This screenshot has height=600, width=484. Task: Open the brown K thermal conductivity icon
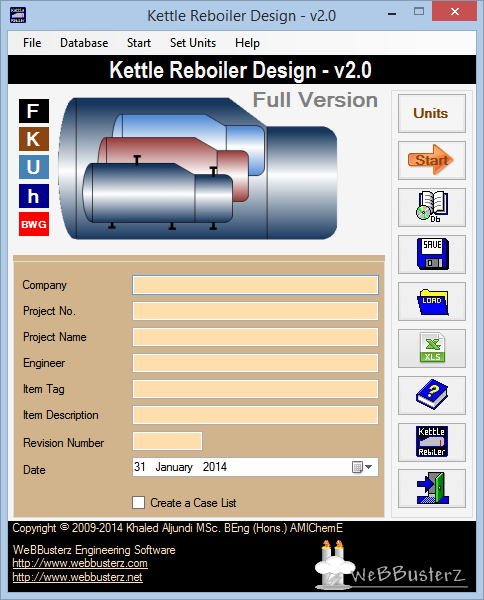(34, 139)
